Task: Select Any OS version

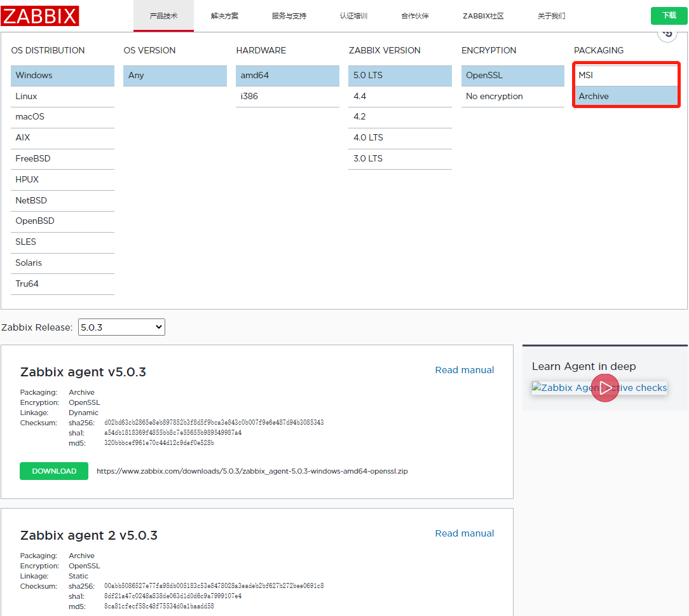Action: tap(175, 76)
